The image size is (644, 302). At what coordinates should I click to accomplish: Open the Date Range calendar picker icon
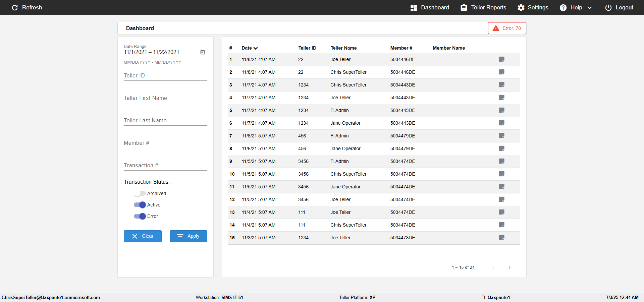(x=203, y=52)
